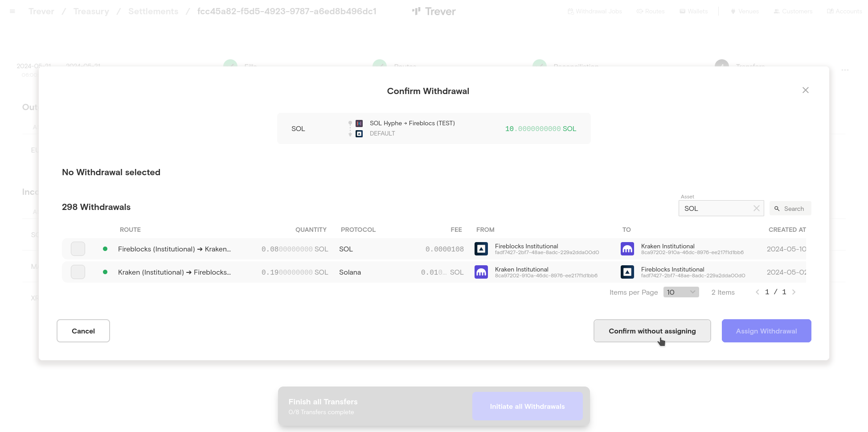The image size is (868, 432).
Task: Click the Kraken icon in second row FROM
Action: [x=481, y=272]
